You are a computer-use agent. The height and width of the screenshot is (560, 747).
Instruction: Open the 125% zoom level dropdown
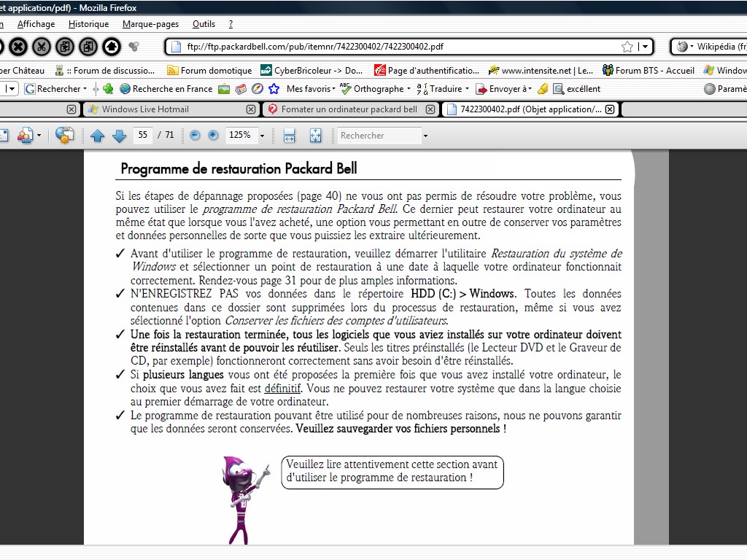[262, 136]
